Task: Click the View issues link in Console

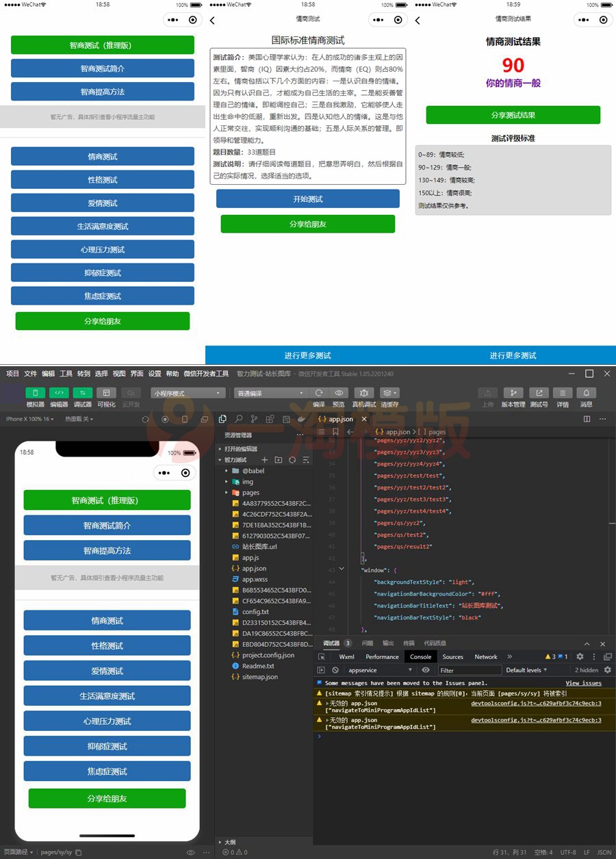Action: pyautogui.click(x=584, y=683)
